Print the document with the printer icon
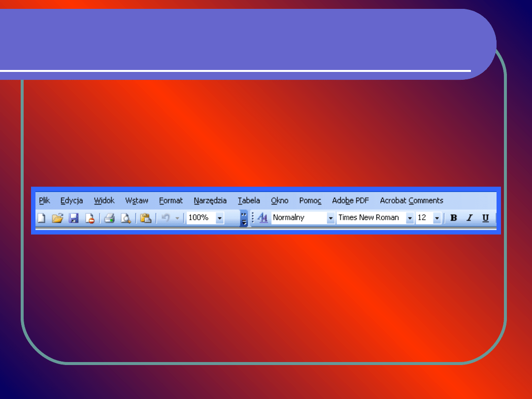 click(x=109, y=218)
